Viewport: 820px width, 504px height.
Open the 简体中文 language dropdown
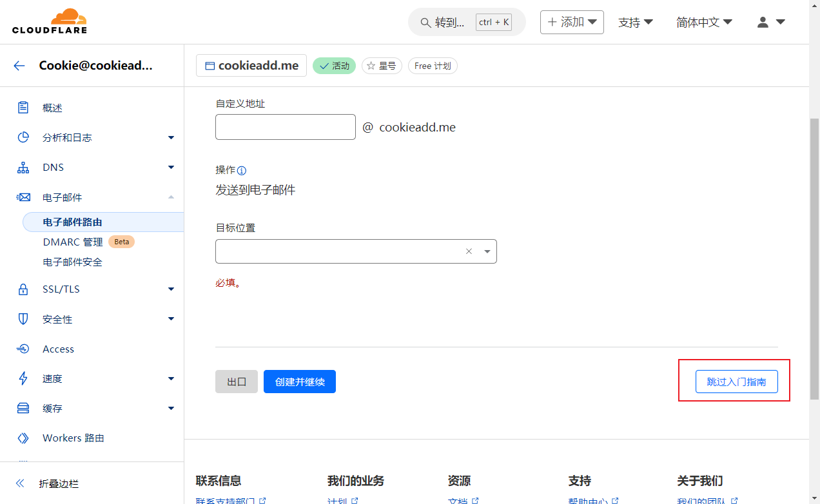click(x=704, y=22)
